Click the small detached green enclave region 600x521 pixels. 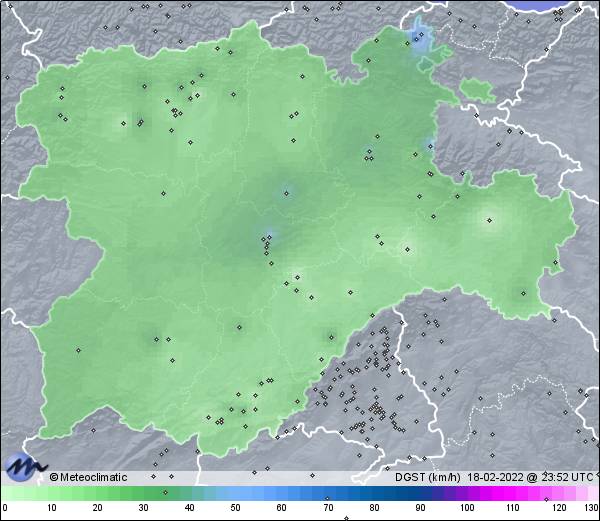478,90
